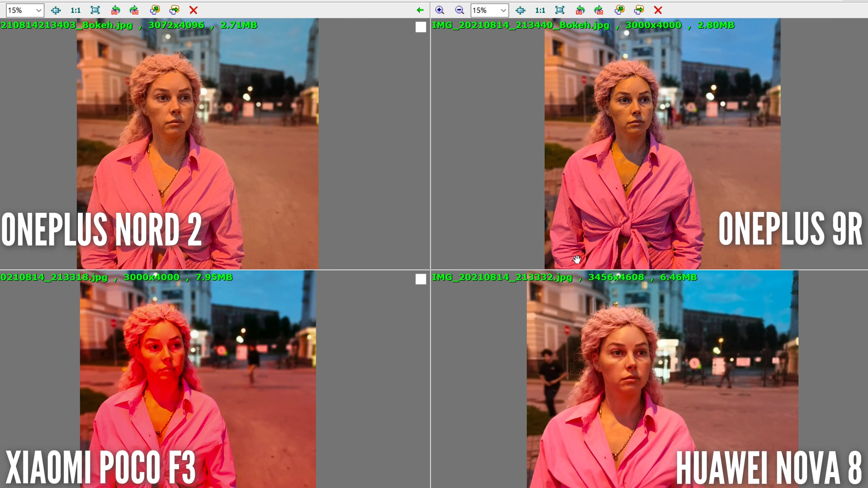Open right pane 15% zoom dropdown
Viewport: 868px width, 488px height.
click(x=503, y=10)
